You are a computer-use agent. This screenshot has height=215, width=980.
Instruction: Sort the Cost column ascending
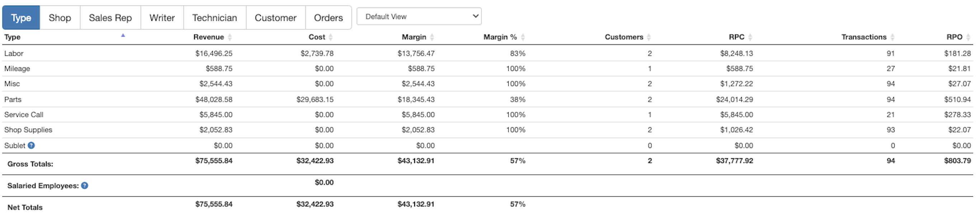tap(331, 37)
